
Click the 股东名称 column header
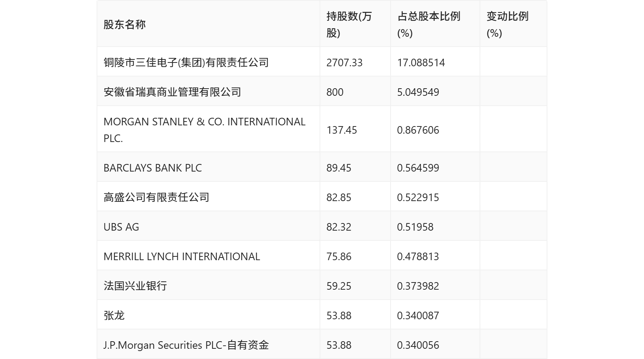point(125,25)
